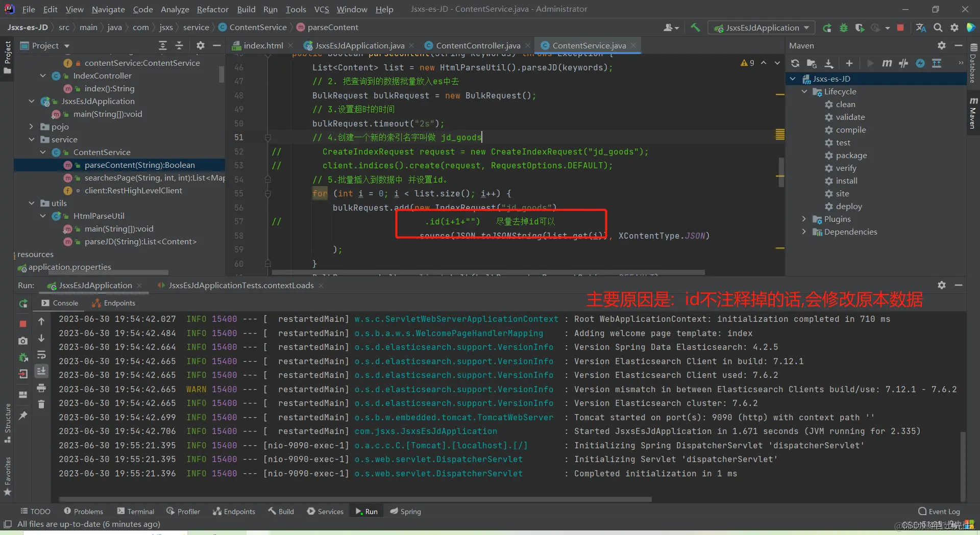The image size is (980, 535).
Task: Run with coverage from the main toolbar
Action: click(860, 28)
